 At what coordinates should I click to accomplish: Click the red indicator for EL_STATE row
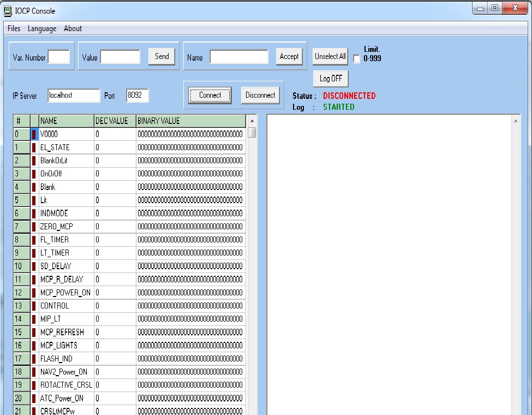tap(34, 147)
